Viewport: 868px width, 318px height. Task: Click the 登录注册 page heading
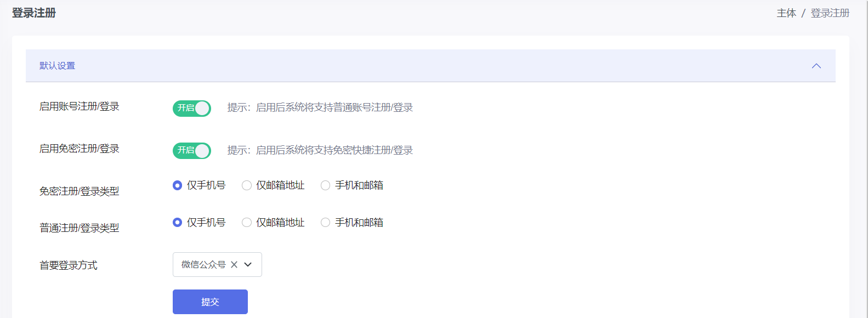[34, 13]
